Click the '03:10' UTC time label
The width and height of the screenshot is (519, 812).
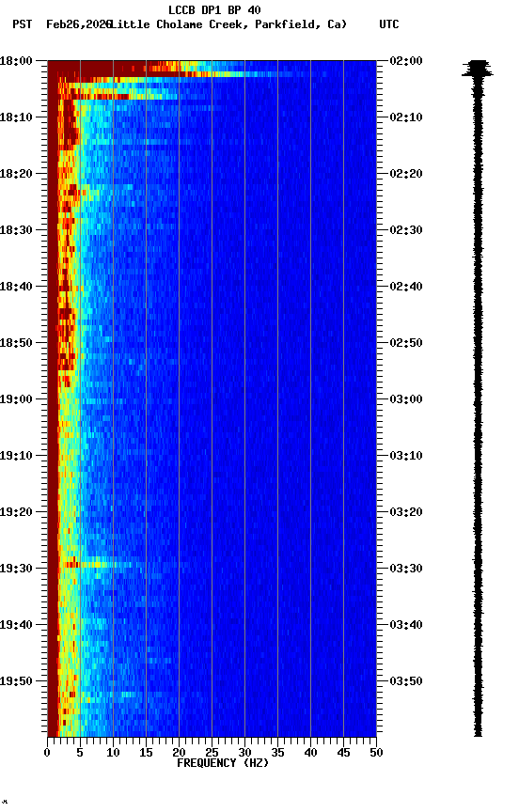[x=406, y=456]
